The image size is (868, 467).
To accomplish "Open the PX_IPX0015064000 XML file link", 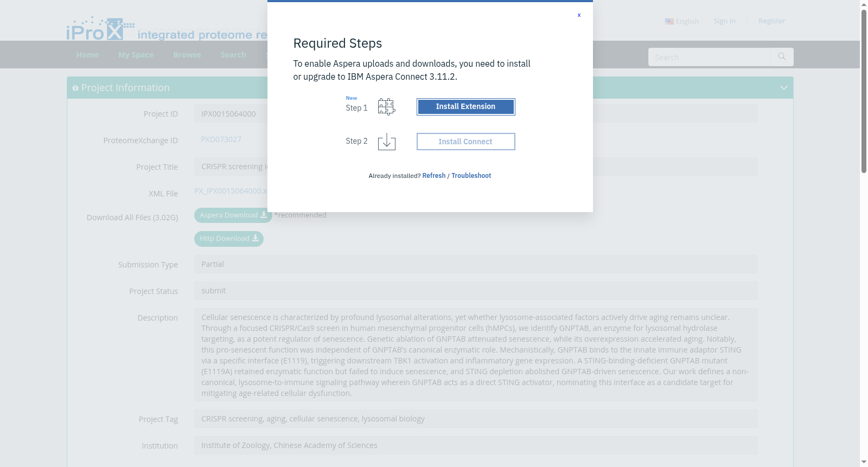I will pos(231,191).
